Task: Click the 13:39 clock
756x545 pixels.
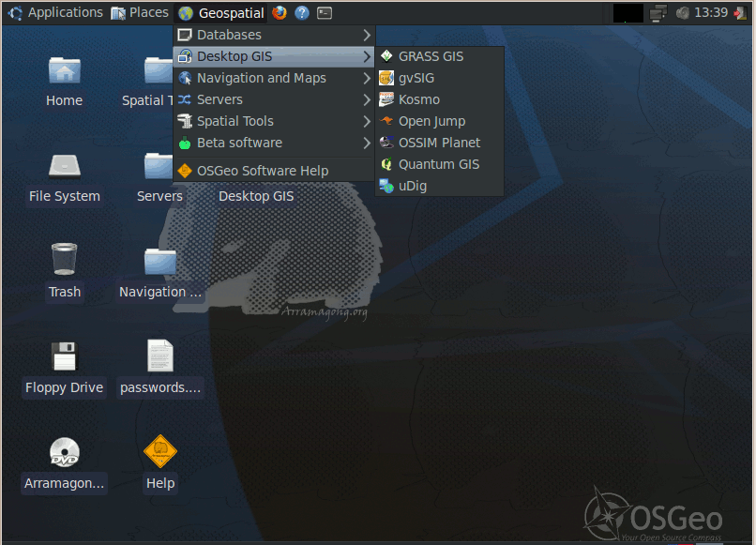Action: click(711, 12)
